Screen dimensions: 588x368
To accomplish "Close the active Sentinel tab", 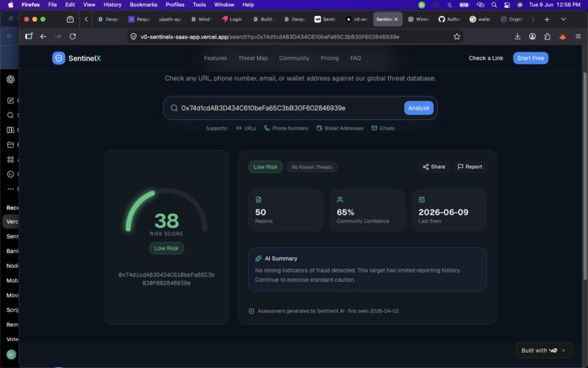I will [x=395, y=19].
